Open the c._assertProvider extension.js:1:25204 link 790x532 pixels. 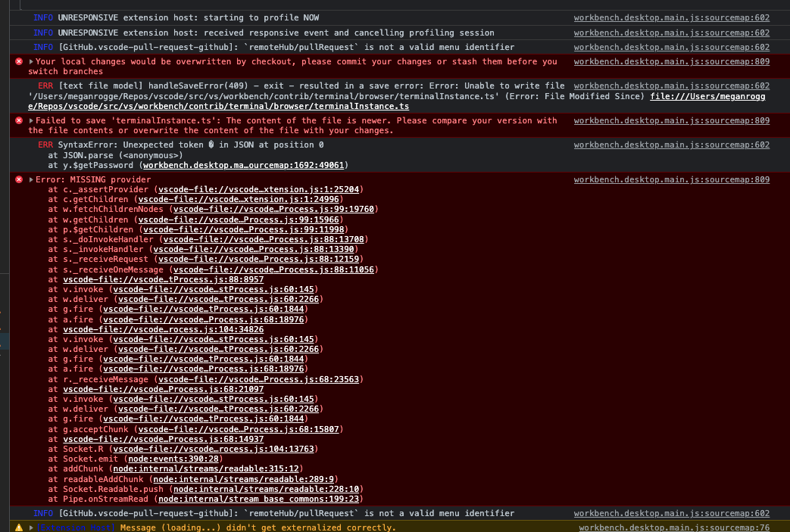(258, 190)
